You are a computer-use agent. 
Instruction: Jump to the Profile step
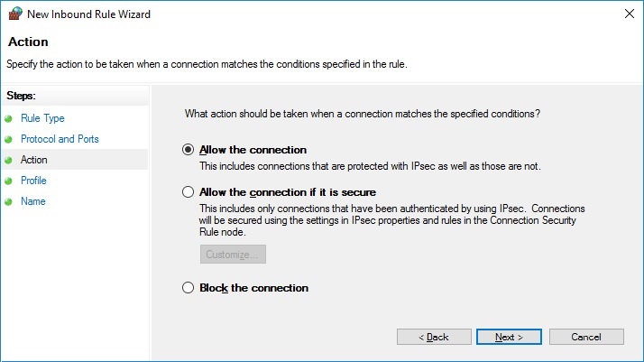[33, 181]
